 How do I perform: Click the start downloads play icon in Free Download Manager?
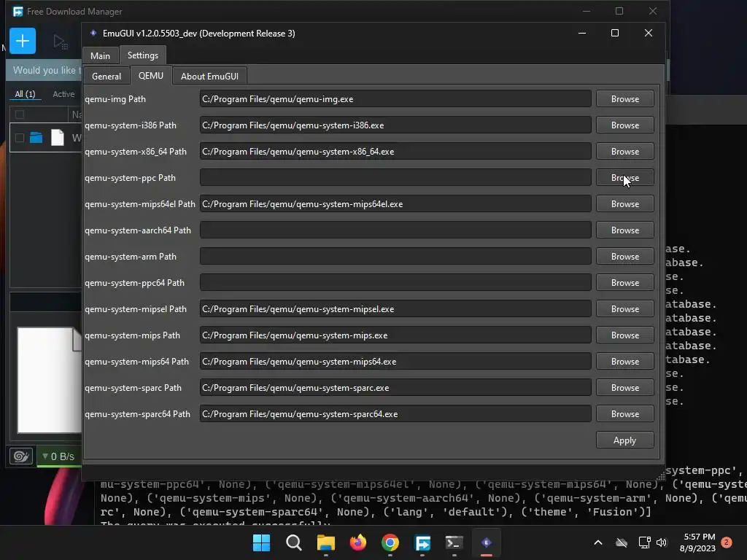(x=60, y=42)
